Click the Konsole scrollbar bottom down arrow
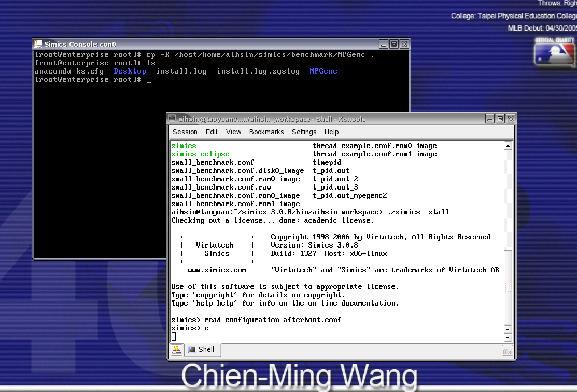The image size is (577, 392). click(508, 338)
